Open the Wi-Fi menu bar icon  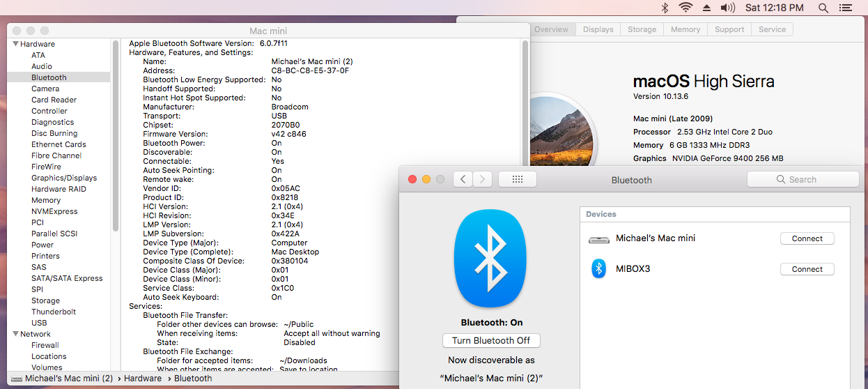(x=685, y=8)
